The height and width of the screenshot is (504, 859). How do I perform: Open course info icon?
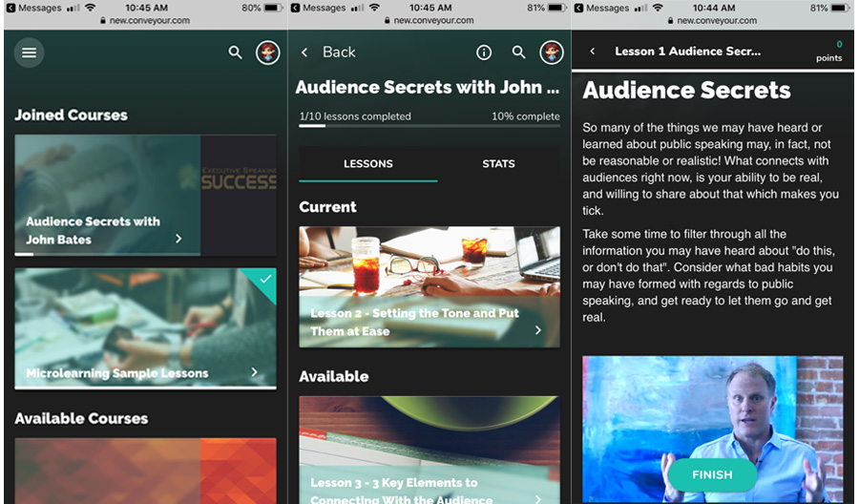484,52
